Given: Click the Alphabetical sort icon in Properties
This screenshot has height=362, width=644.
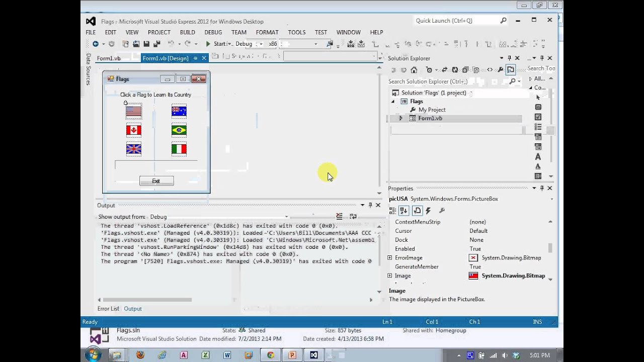Looking at the screenshot, I should [x=404, y=211].
